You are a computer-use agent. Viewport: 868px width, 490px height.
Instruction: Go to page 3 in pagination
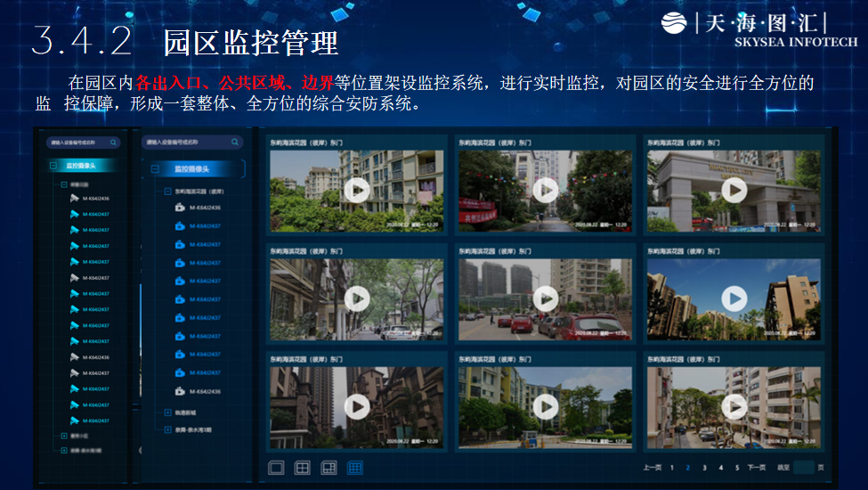tap(704, 468)
